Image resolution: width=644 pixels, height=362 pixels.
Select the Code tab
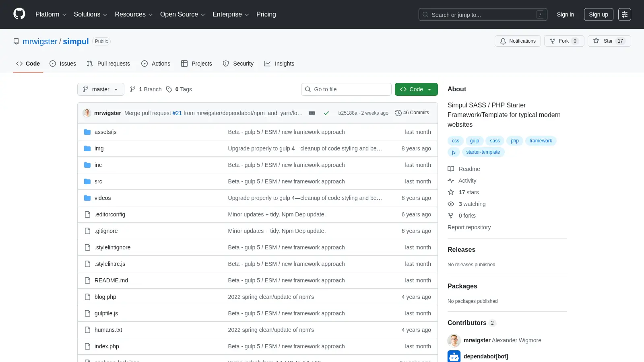click(28, 64)
